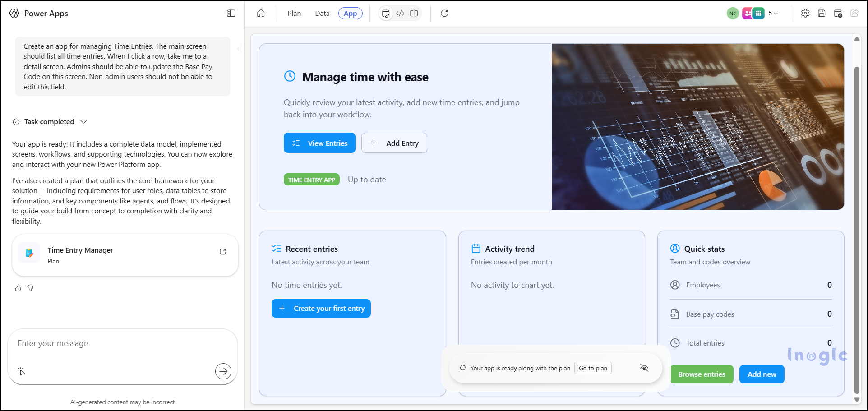Click Create your first entry button
Viewport: 868px width, 411px height.
click(x=321, y=309)
